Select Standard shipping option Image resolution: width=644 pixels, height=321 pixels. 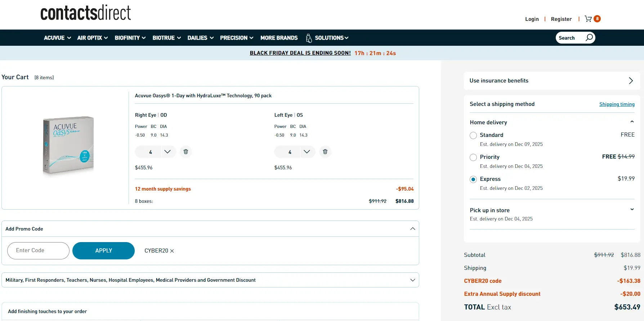(x=473, y=135)
